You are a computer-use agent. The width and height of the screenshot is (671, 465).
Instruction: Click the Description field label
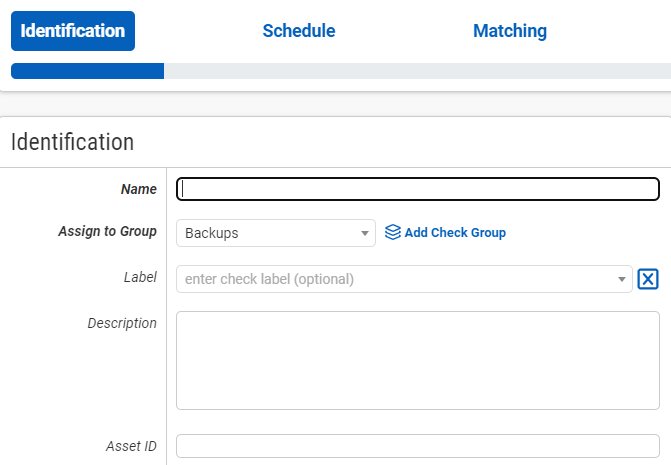(122, 323)
